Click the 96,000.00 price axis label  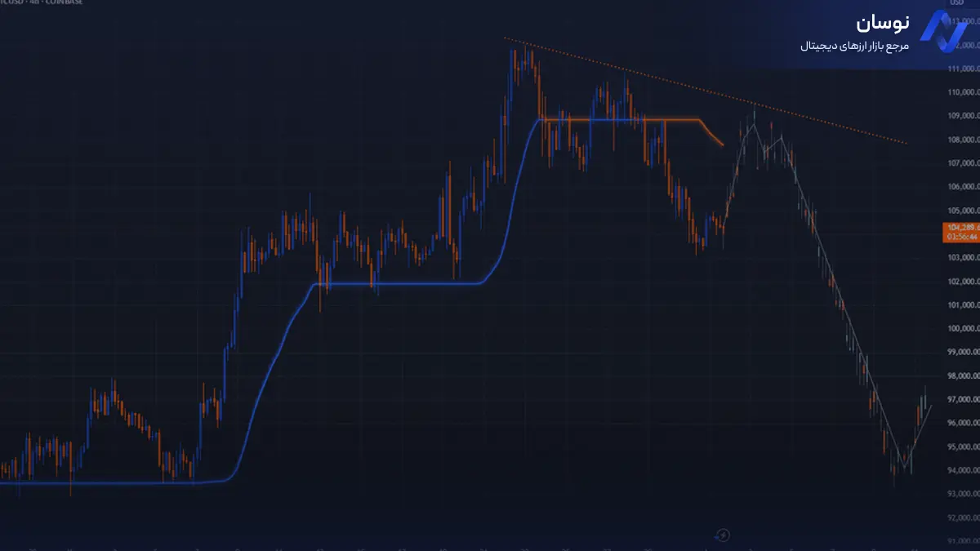coord(963,424)
